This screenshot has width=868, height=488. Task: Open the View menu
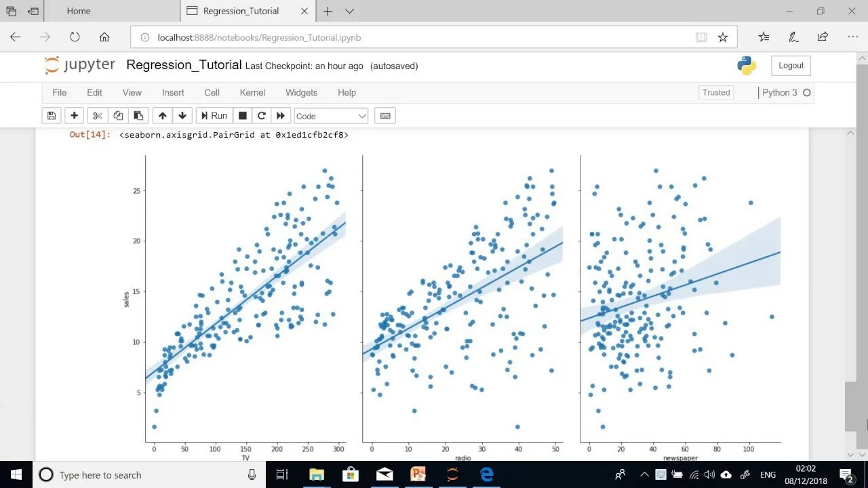(x=132, y=92)
